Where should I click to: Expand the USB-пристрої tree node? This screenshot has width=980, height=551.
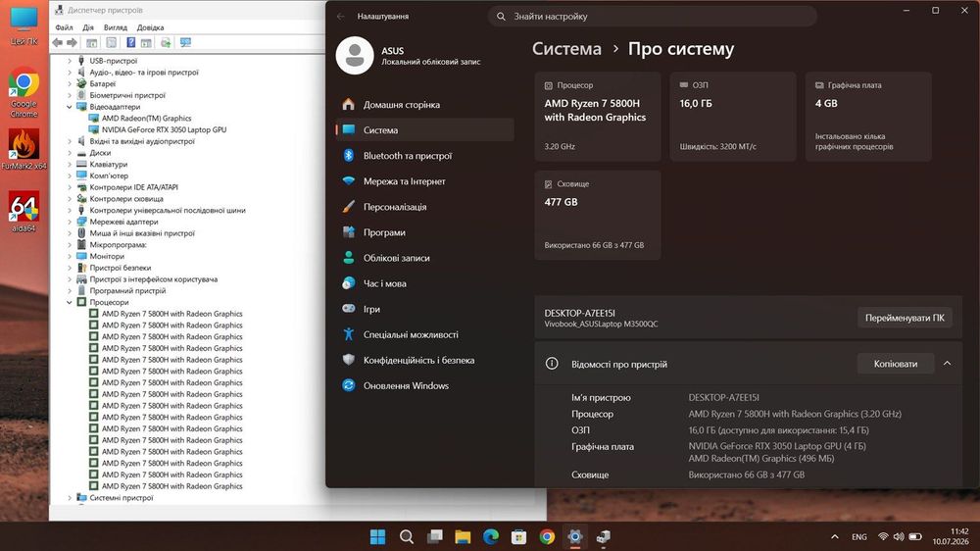click(x=70, y=61)
